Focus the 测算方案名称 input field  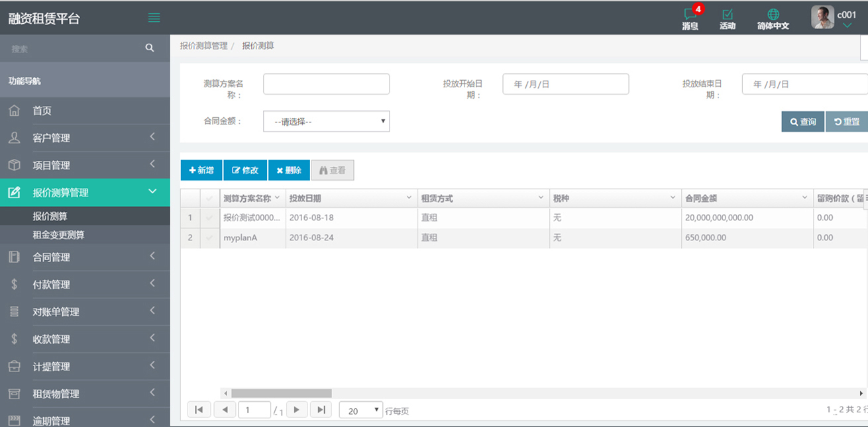tap(326, 84)
